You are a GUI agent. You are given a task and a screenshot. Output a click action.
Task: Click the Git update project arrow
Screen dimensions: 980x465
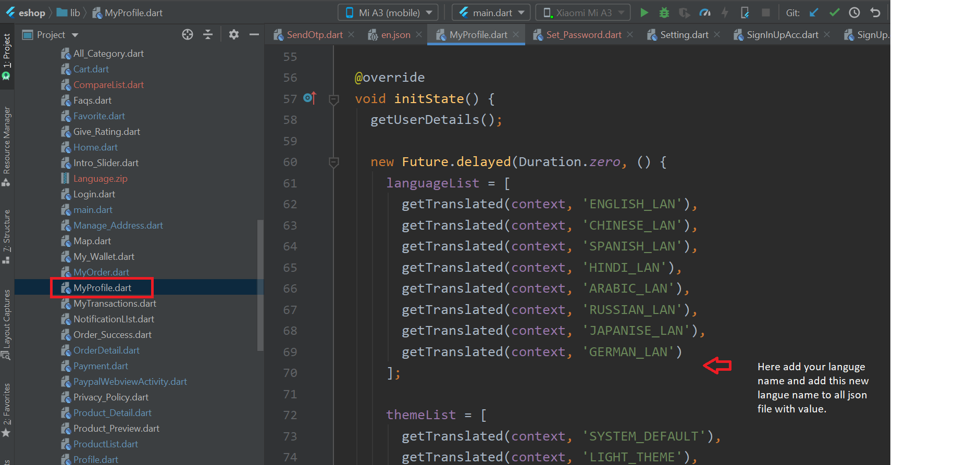[814, 12]
